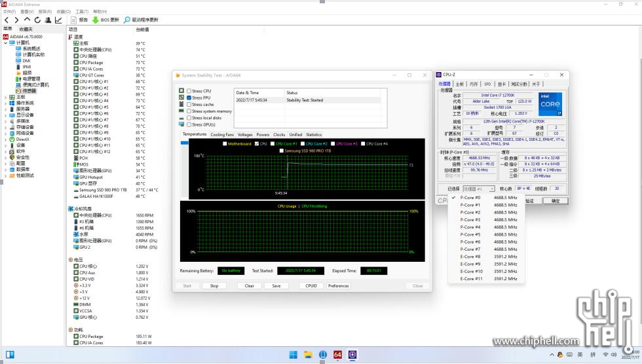
Task: Select the stability test log row 'Stability Test: Started'
Action: click(x=308, y=100)
